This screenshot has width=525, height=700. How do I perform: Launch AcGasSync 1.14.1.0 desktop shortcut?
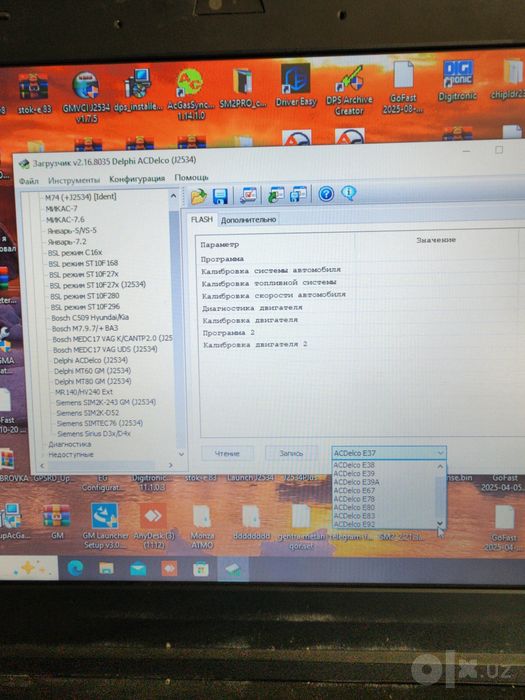click(x=191, y=94)
